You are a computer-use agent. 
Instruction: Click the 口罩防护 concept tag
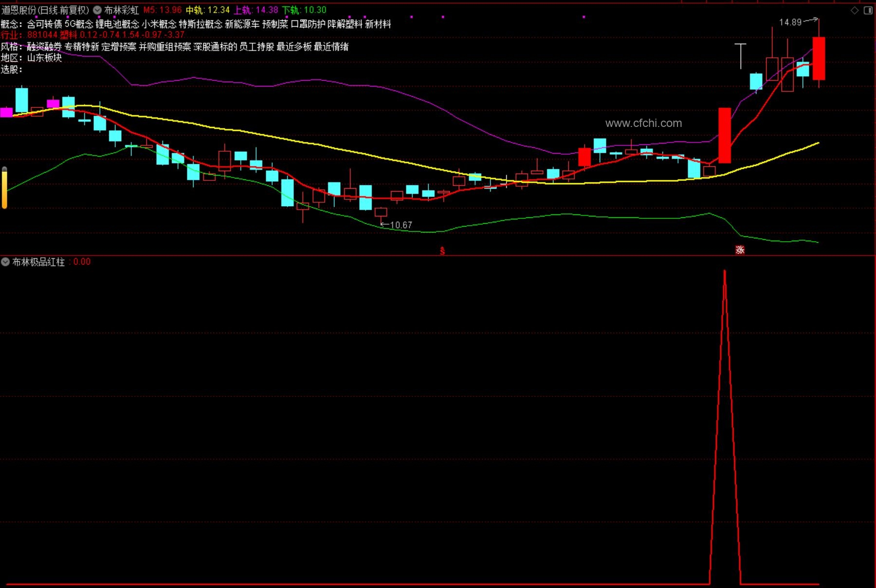308,24
